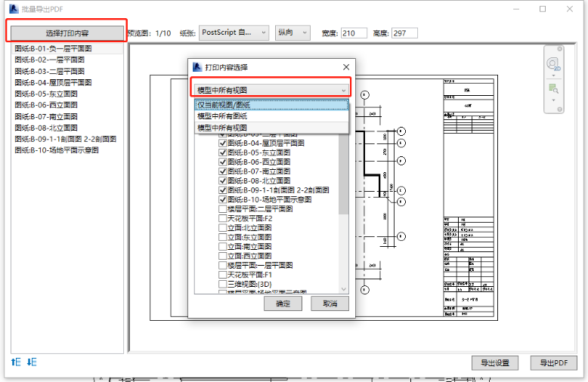Enable the 天花板平面:F2 checkbox
The width and height of the screenshot is (588, 382).
coord(223,218)
